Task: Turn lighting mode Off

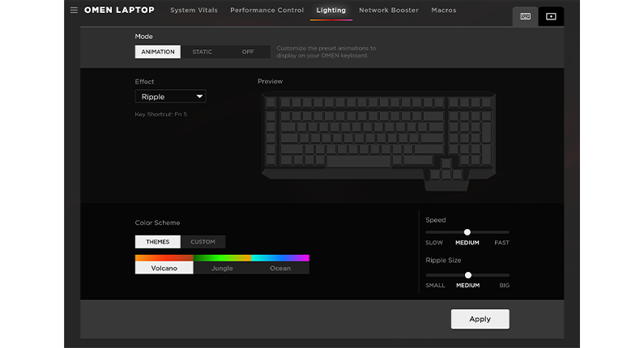Action: [x=248, y=52]
